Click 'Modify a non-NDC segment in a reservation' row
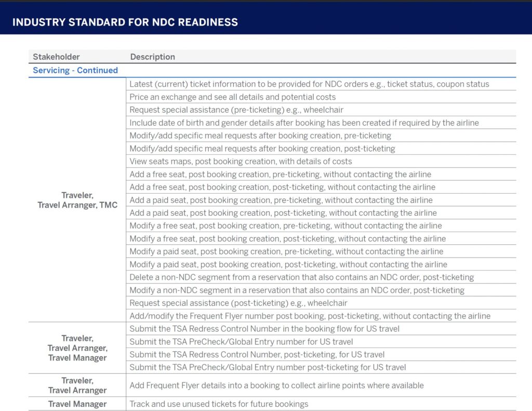 tap(321, 290)
